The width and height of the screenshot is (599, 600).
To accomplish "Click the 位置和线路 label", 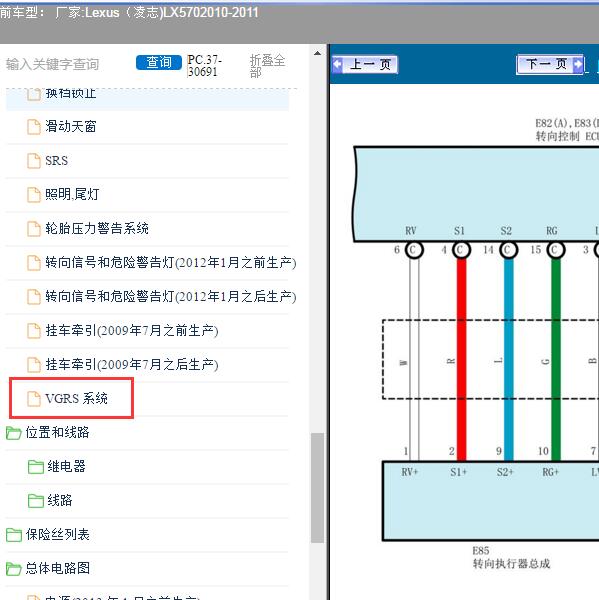I will (x=57, y=432).
